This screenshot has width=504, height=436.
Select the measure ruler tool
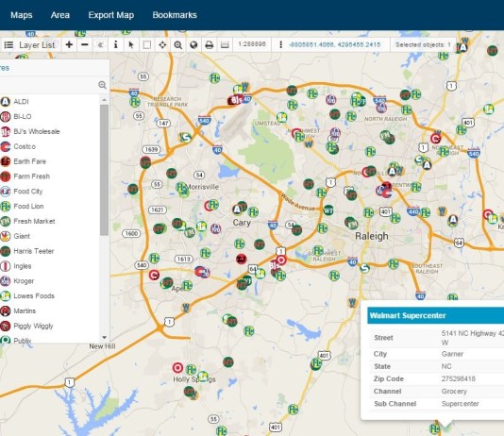(x=225, y=45)
